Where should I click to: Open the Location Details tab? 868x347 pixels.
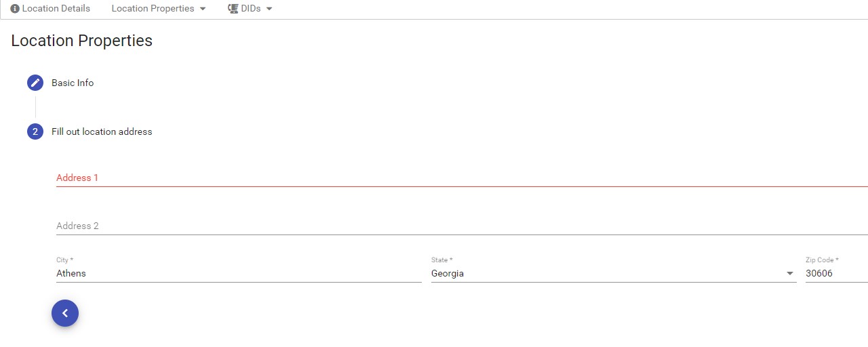[50, 9]
